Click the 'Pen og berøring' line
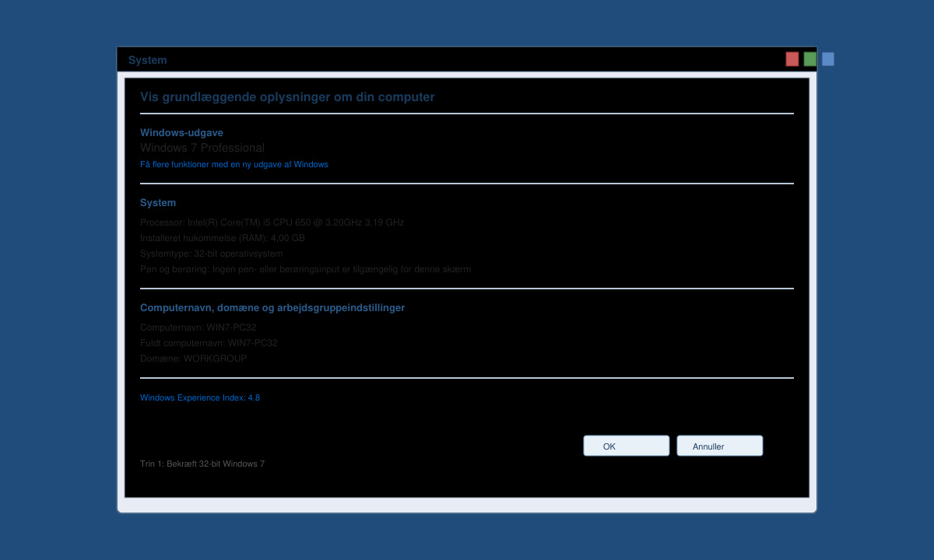 click(x=306, y=269)
